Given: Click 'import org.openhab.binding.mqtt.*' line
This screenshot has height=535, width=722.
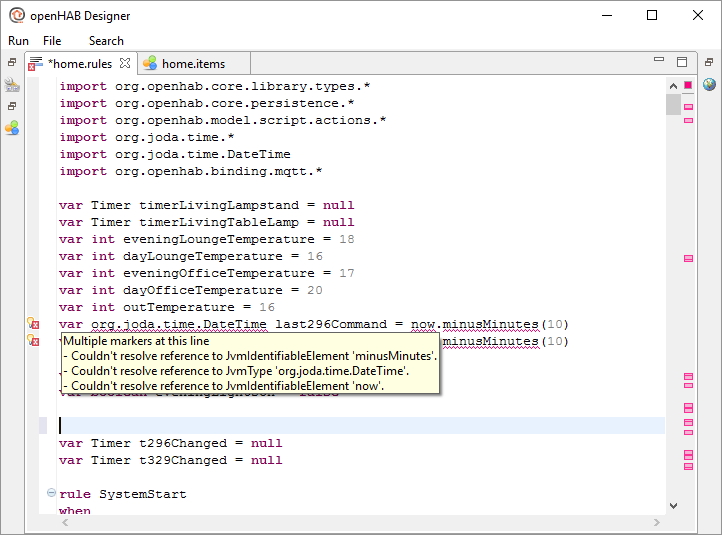Looking at the screenshot, I should tap(191, 171).
